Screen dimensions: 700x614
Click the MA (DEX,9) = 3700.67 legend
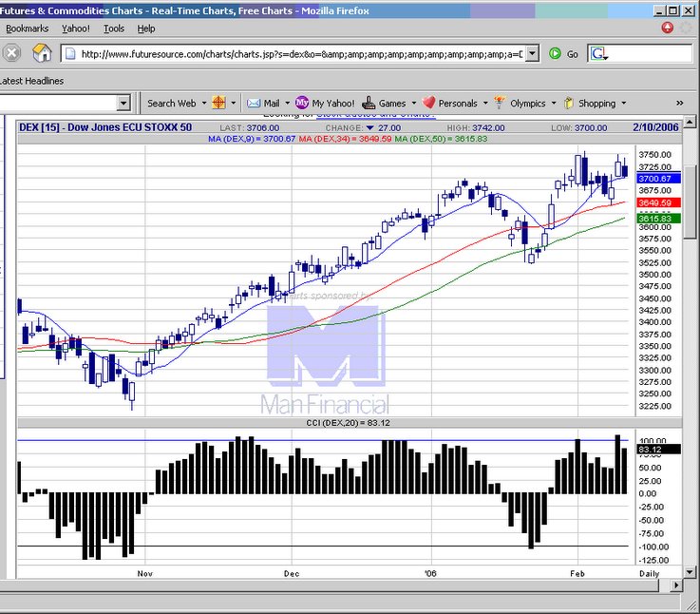click(x=252, y=139)
